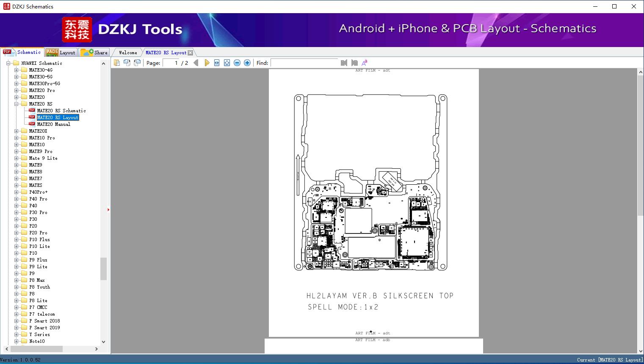Zoom out with the minus icon
The image size is (644, 364).
(237, 63)
